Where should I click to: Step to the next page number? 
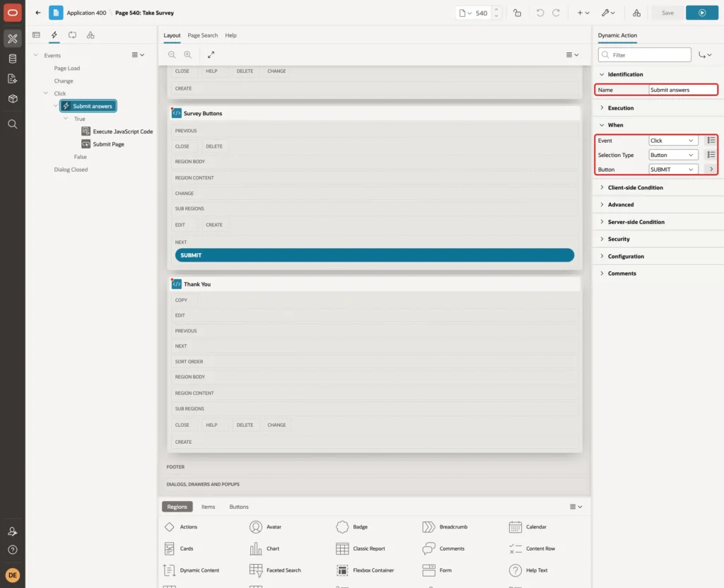496,9
